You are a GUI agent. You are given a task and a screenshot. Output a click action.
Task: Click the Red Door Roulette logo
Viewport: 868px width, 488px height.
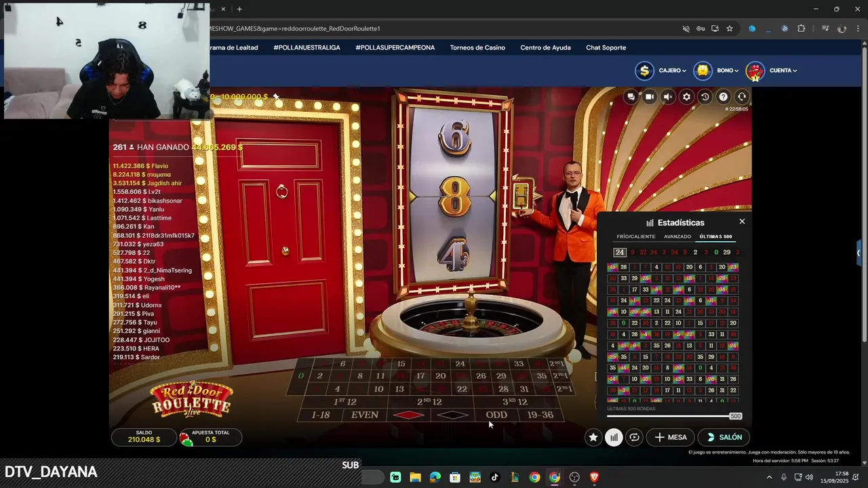[x=192, y=400]
